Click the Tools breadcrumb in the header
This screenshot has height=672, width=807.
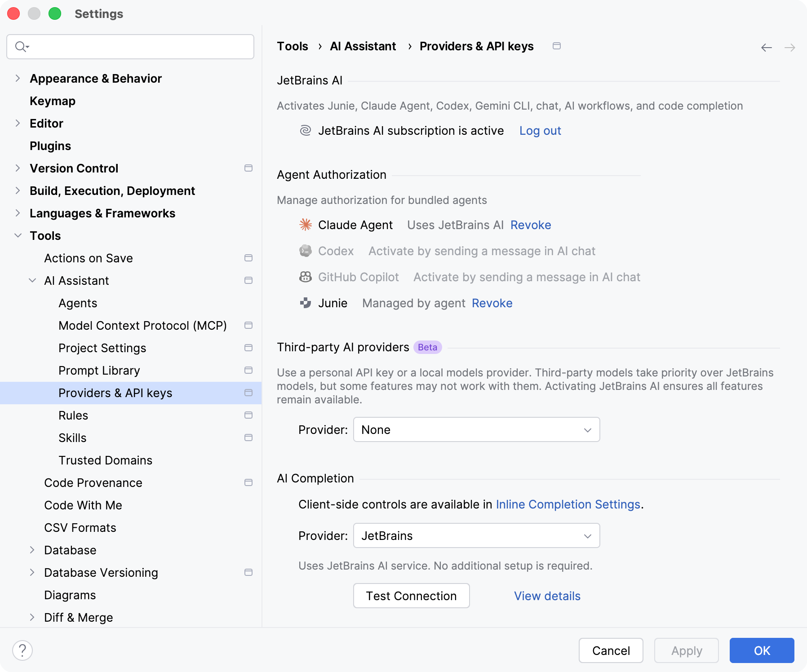[x=293, y=46]
